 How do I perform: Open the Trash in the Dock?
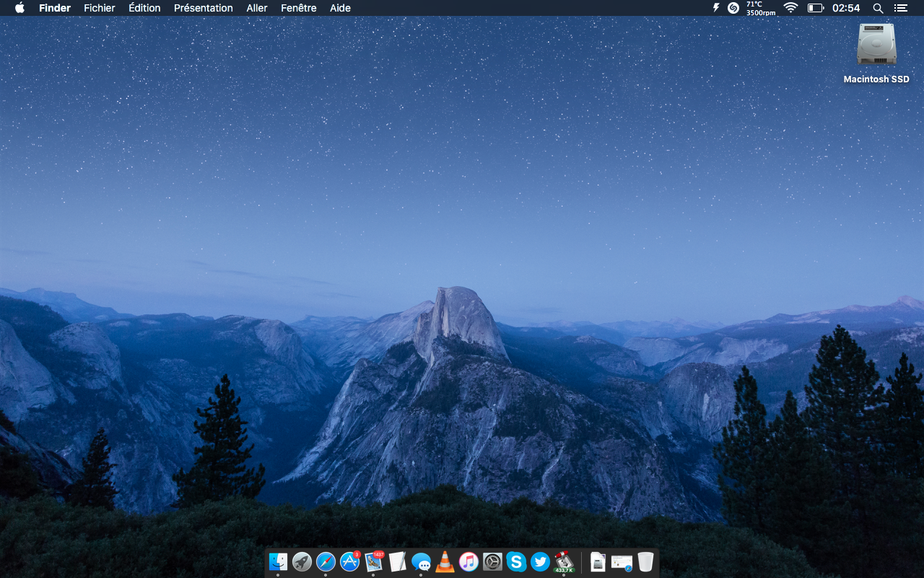pos(645,561)
